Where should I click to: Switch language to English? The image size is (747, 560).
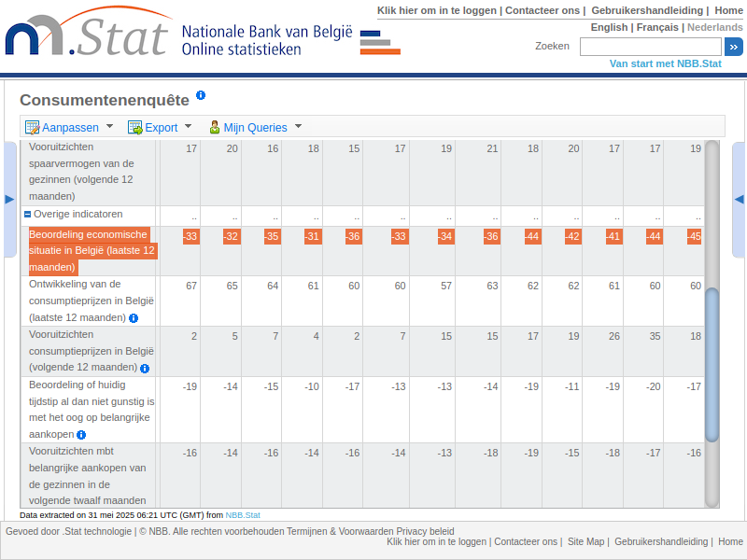(x=609, y=27)
